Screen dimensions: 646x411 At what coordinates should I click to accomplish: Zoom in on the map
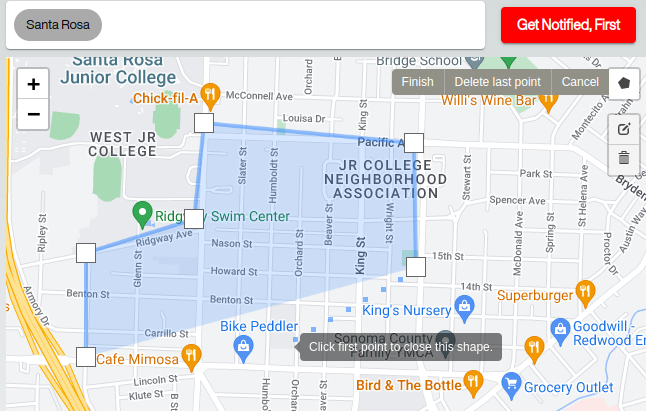tap(33, 85)
